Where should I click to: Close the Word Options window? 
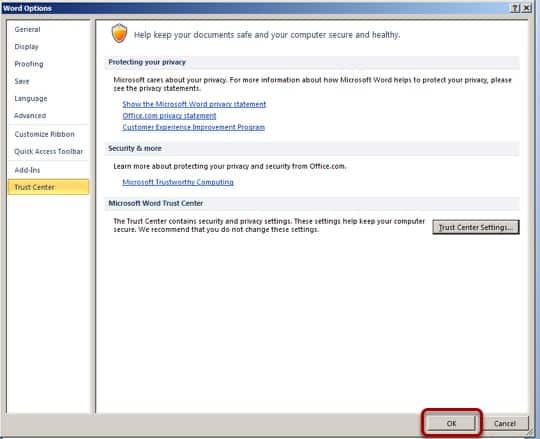[x=526, y=8]
